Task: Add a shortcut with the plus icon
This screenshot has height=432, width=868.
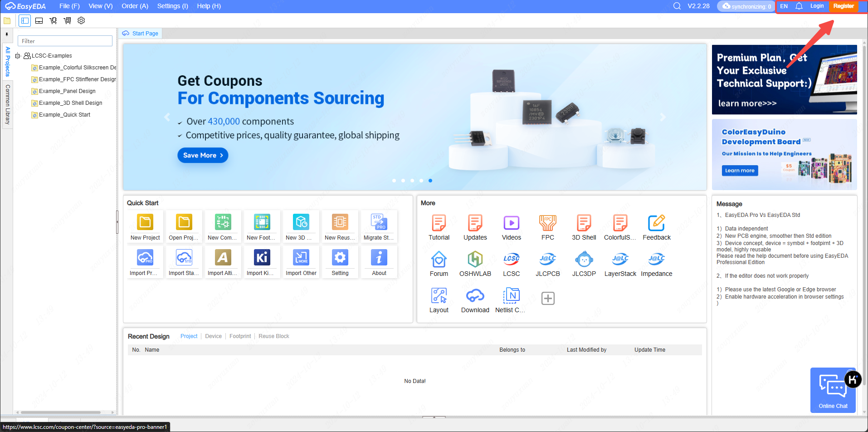Action: pos(548,298)
